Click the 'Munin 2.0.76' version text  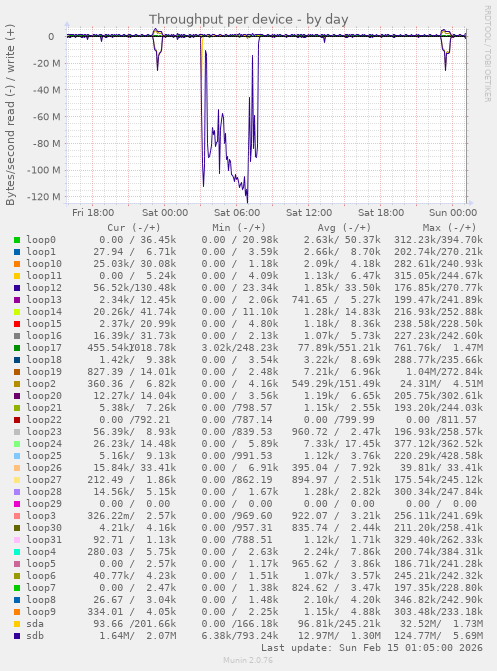click(248, 660)
